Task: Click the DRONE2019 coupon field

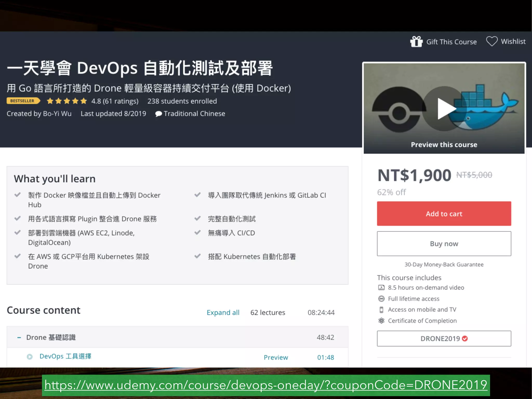Action: tap(444, 338)
